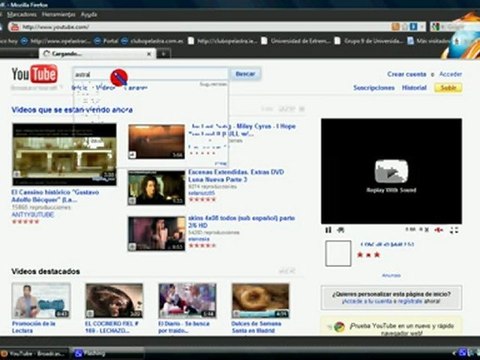Click the YouTube search input field
The width and height of the screenshot is (480, 360).
tap(151, 74)
